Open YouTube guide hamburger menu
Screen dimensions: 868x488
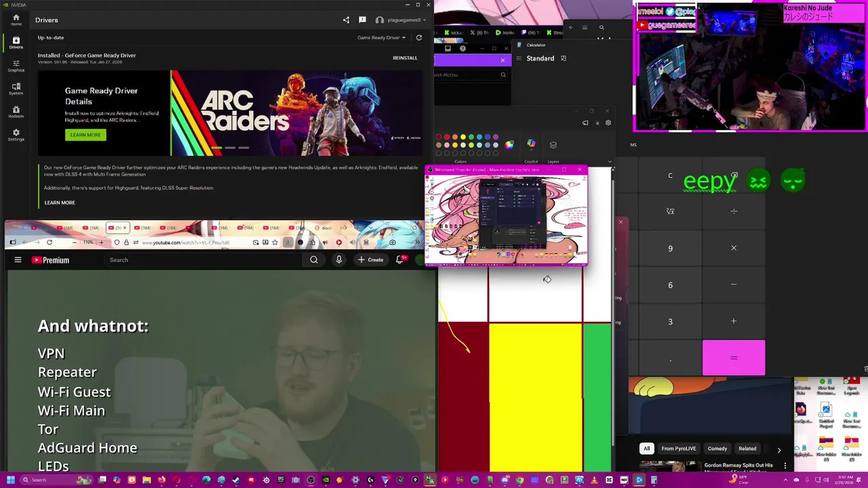[x=18, y=260]
